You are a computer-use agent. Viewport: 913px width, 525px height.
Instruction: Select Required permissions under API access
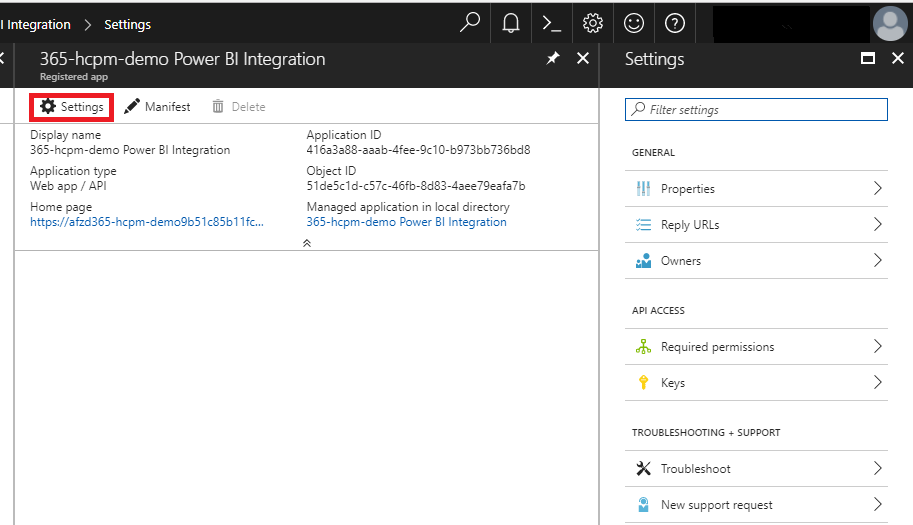point(757,347)
